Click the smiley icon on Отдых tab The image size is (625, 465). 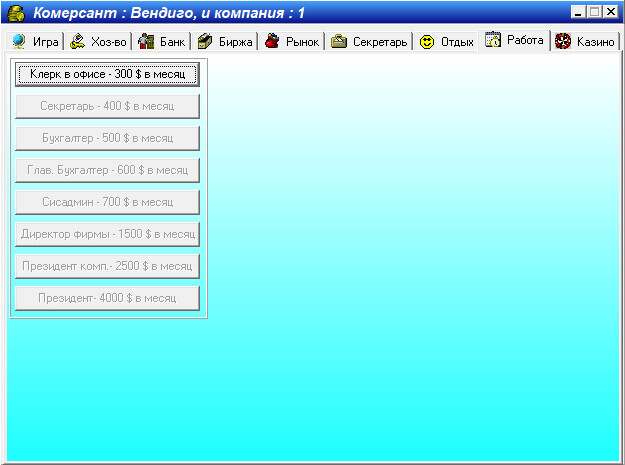tap(427, 42)
